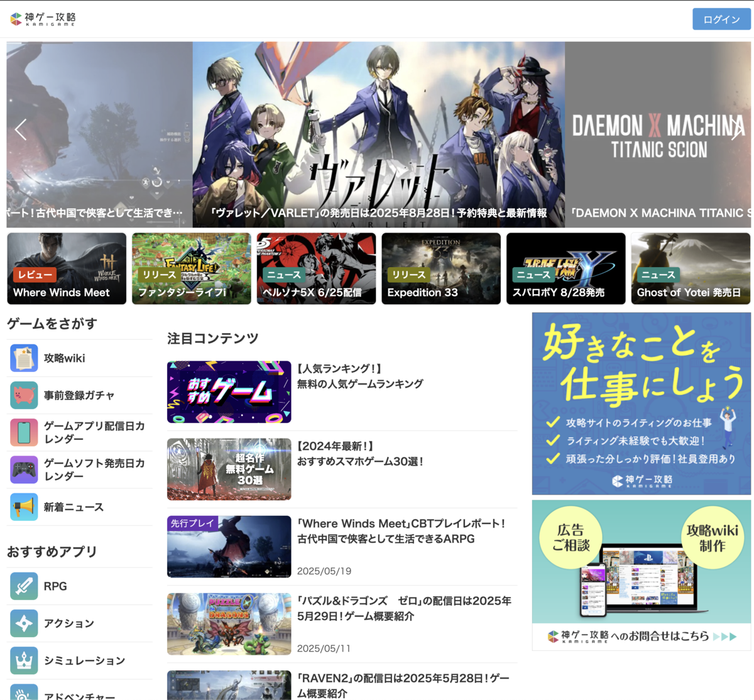Click the 超名作無料ゲーム30選 thumbnail
The height and width of the screenshot is (700, 754).
point(229,469)
